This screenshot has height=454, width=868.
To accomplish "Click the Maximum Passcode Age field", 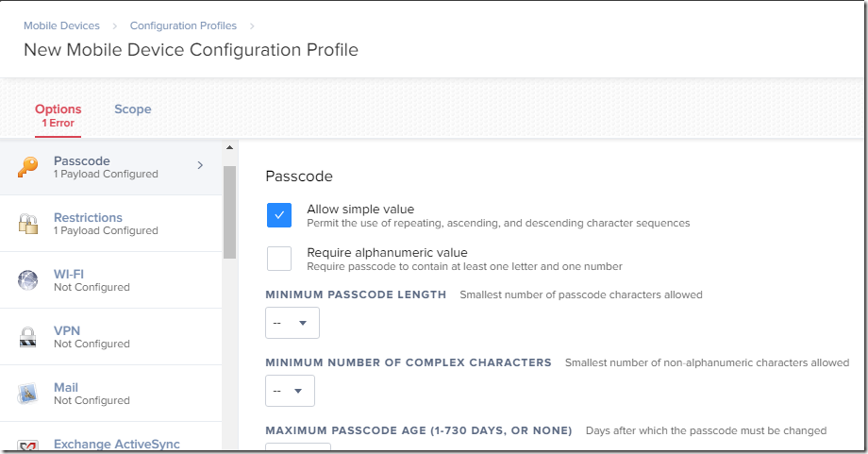I will pyautogui.click(x=298, y=446).
